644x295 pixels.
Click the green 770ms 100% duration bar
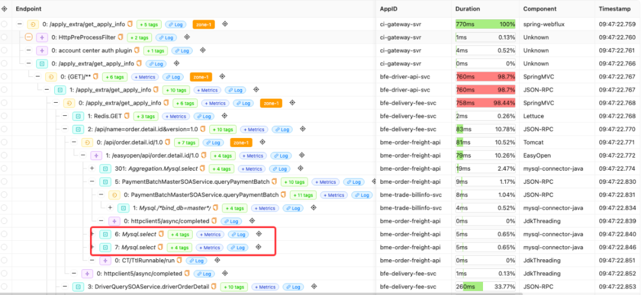pyautogui.click(x=485, y=24)
